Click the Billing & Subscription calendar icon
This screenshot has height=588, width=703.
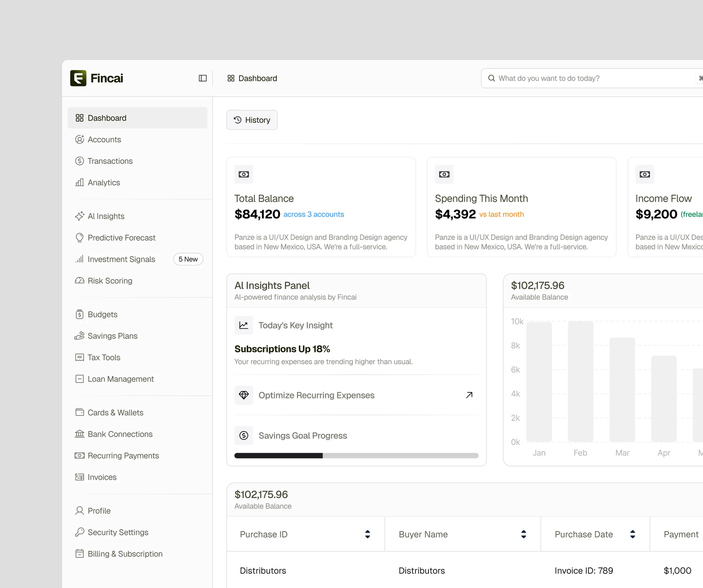pos(80,554)
